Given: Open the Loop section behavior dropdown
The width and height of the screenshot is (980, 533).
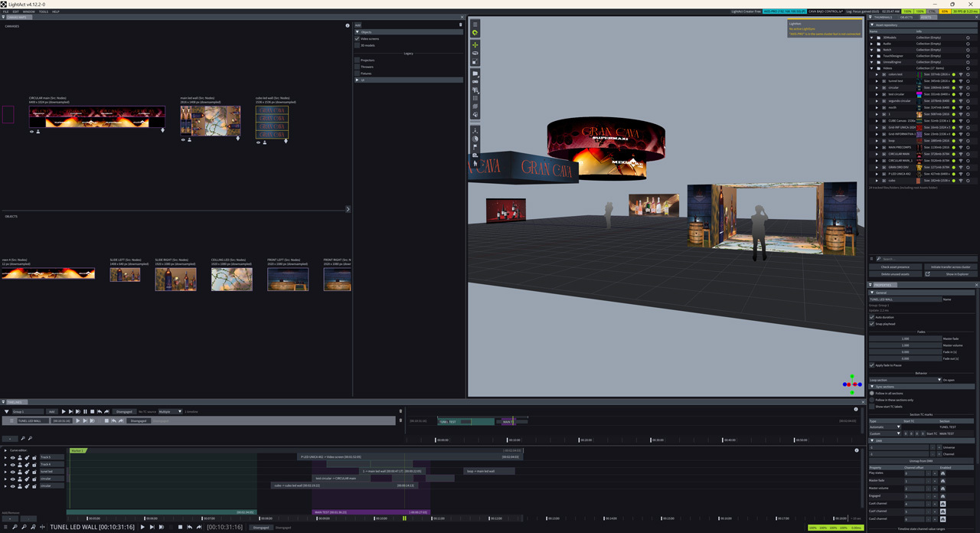Looking at the screenshot, I should pos(905,380).
